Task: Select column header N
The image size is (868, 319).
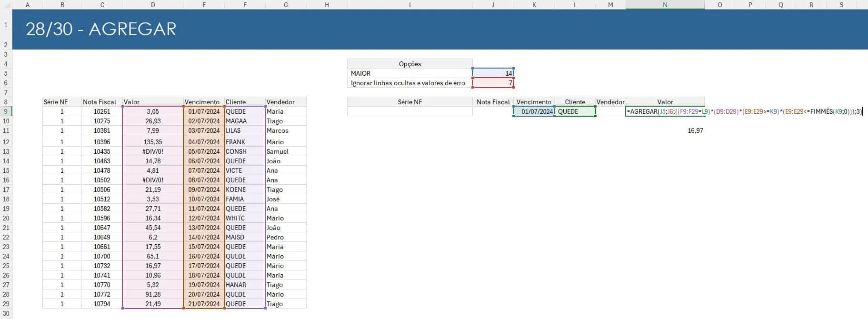Action: (x=665, y=5)
